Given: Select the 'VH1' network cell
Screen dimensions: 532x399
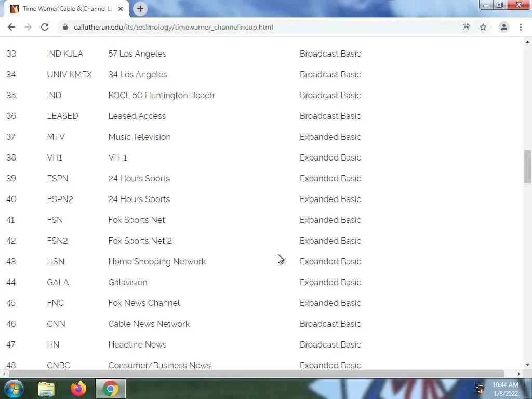Looking at the screenshot, I should [x=55, y=158].
